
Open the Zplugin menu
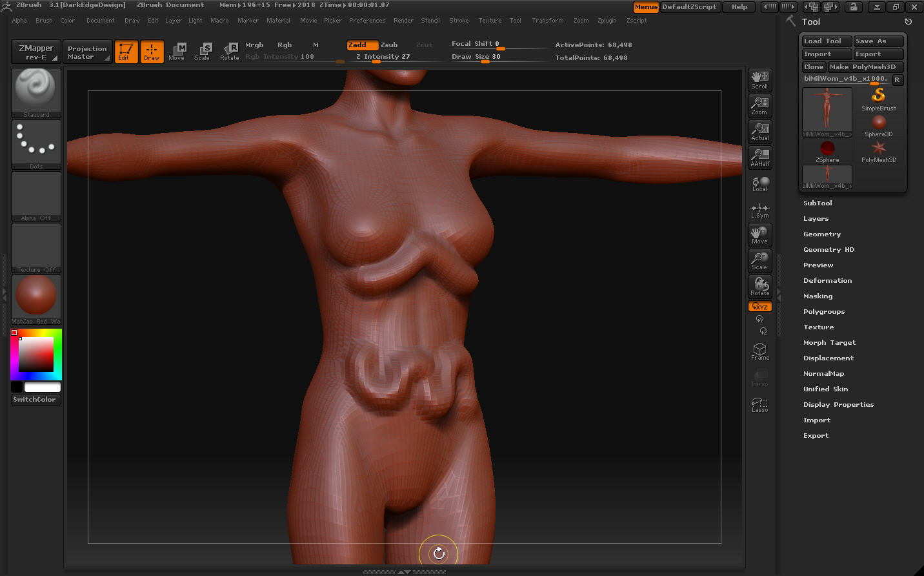point(607,21)
